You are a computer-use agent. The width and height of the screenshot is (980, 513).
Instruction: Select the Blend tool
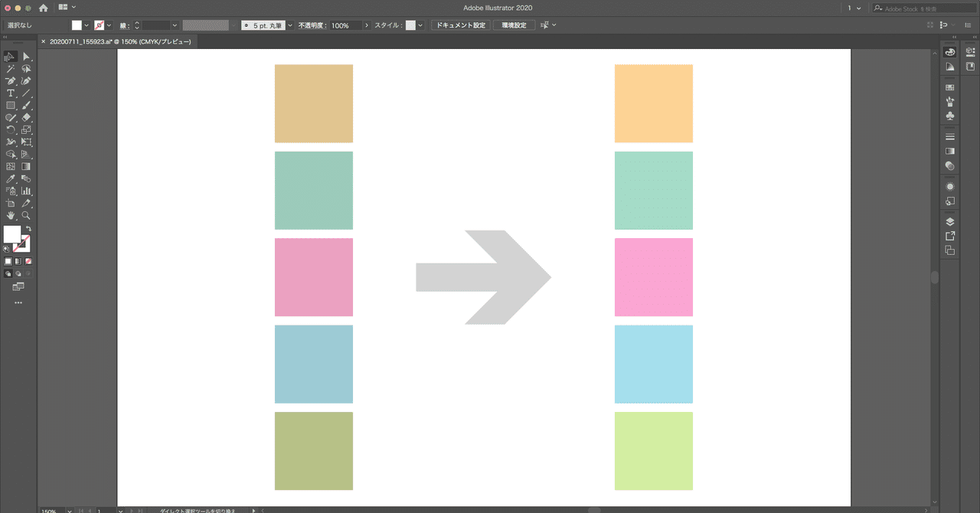tap(26, 178)
